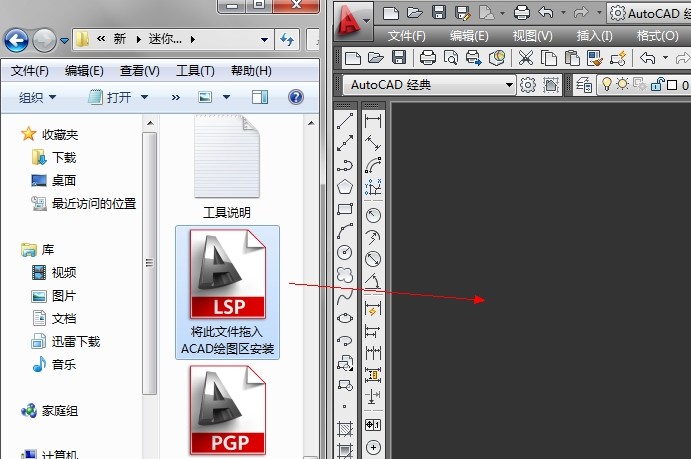This screenshot has height=459, width=691.
Task: Select the Radius dimension tool
Action: [373, 215]
